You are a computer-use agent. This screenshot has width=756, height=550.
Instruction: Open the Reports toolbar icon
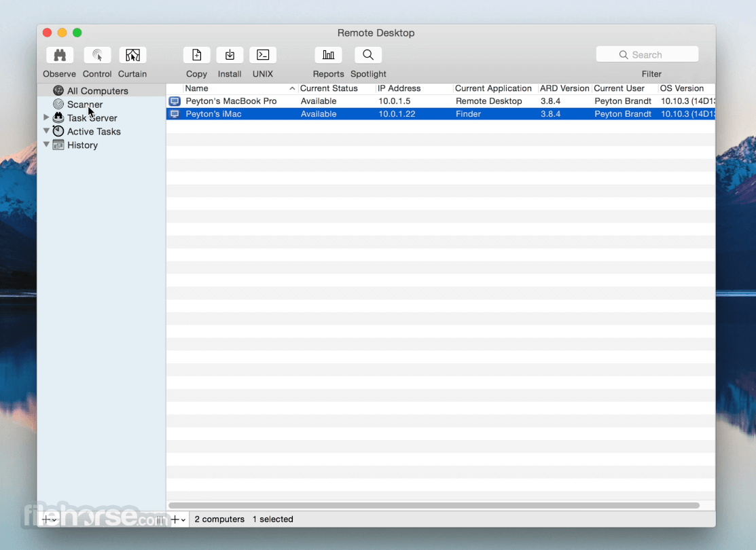(328, 55)
